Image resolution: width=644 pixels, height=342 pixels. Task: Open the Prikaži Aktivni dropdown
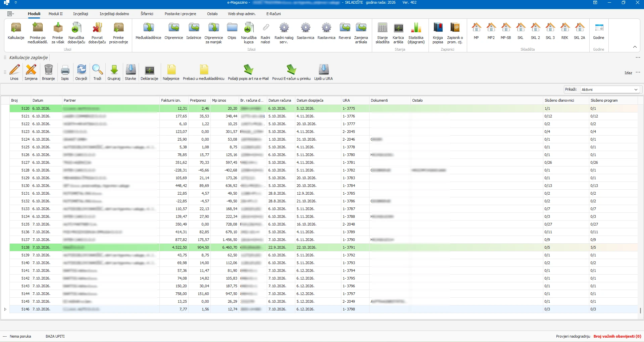pyautogui.click(x=609, y=90)
